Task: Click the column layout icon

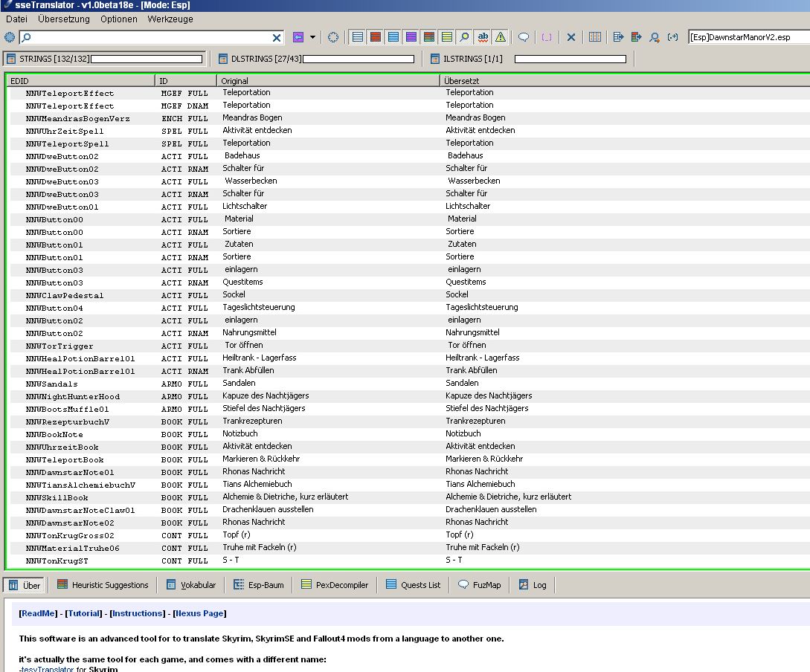Action: point(595,37)
